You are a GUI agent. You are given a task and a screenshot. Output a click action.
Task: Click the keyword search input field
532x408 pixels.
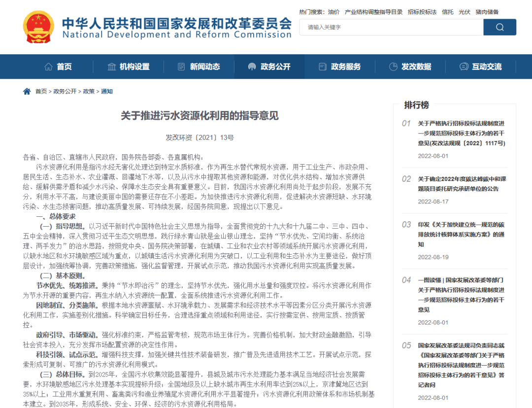(392, 27)
